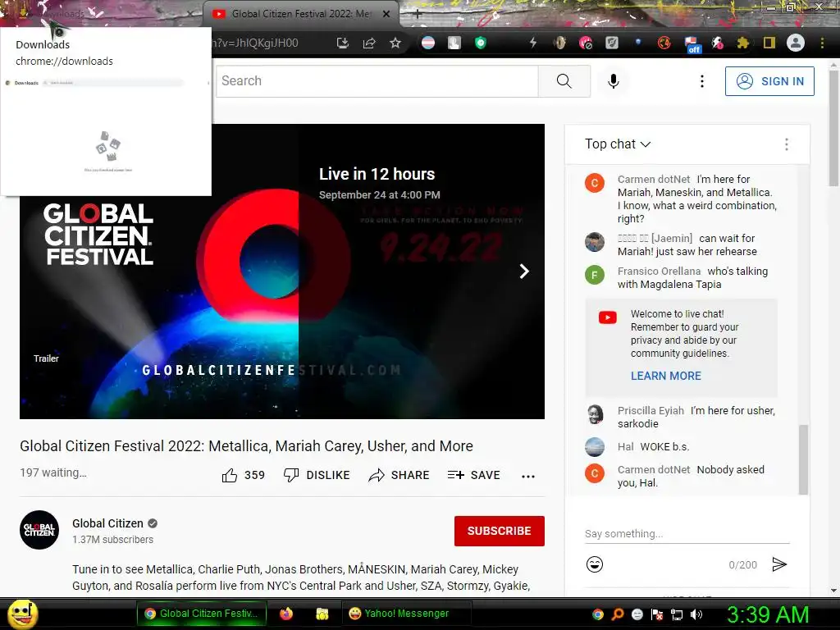
Task: Open the flag extension labeled off
Action: pos(692,44)
